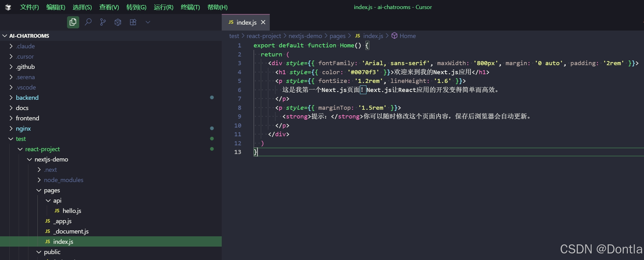Click the h1 heading code on line 4
This screenshot has width=644, height=260.
pos(382,72)
